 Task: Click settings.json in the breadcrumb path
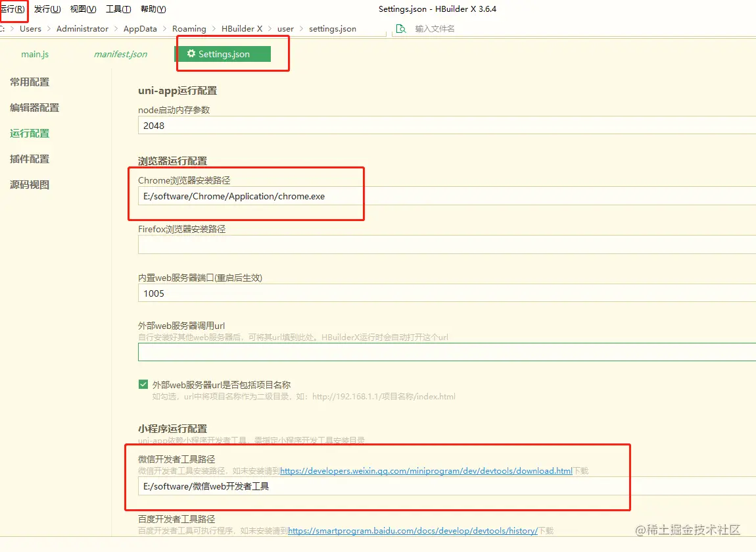pyautogui.click(x=333, y=28)
